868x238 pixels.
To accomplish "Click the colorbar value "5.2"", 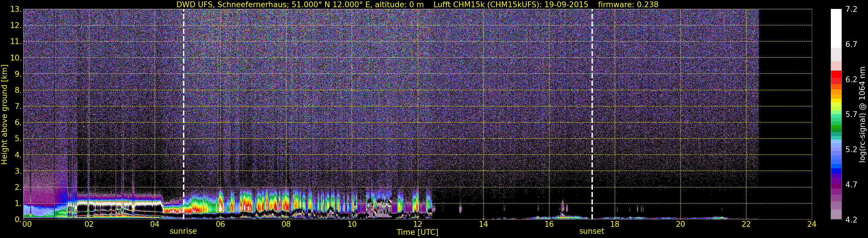I will click(x=851, y=149).
